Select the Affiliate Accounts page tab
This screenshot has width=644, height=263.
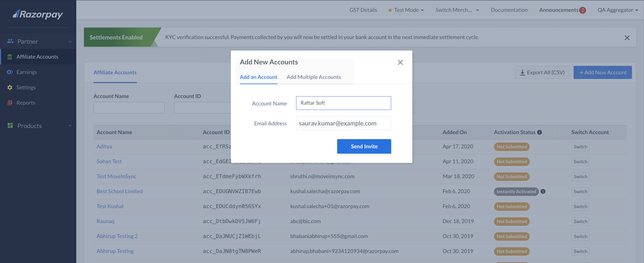point(115,72)
